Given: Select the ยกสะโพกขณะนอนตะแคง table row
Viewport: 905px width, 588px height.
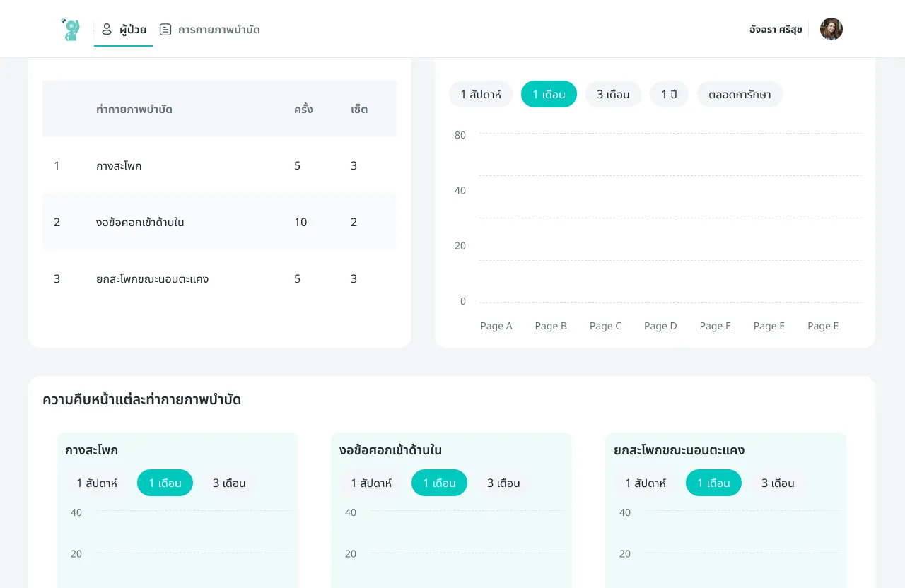Looking at the screenshot, I should [219, 278].
